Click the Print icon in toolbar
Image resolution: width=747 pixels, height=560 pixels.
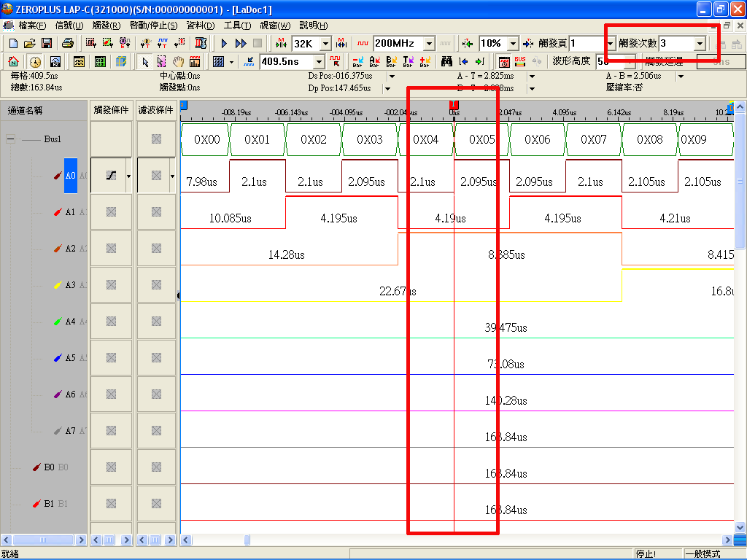67,44
